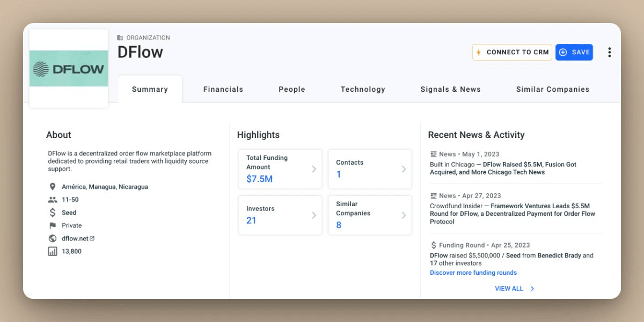Screen dimensions: 644x322
Task: Click the DFlow logo thumbnail
Action: [69, 69]
